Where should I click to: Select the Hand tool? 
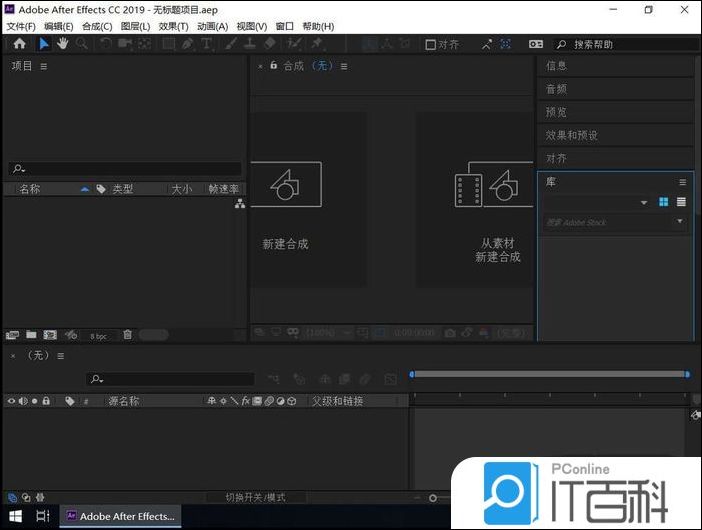62,44
